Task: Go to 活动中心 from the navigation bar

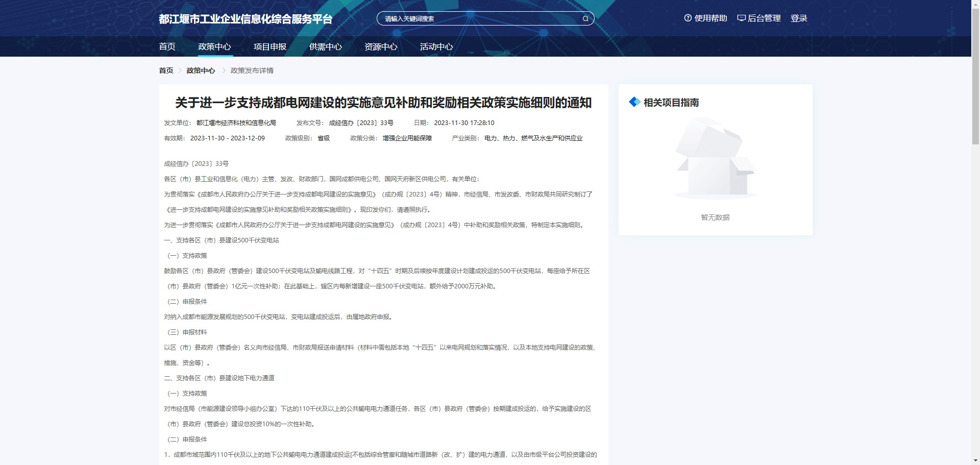Action: click(x=436, y=46)
